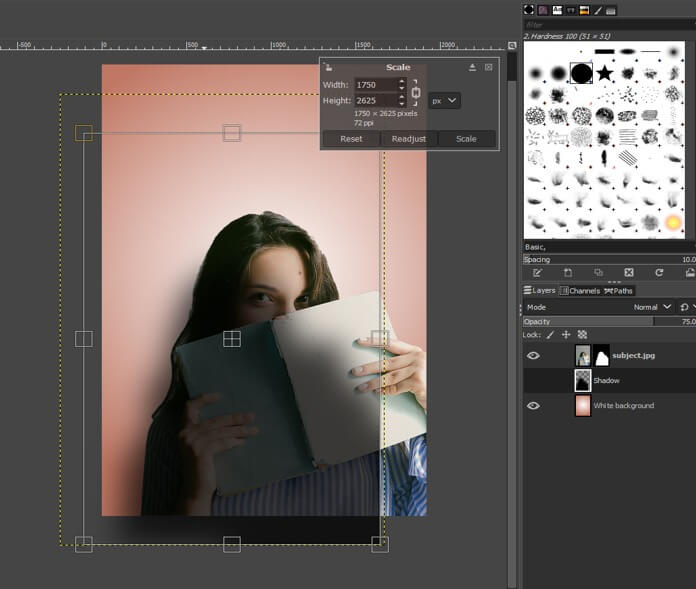Click the delete brush icon
This screenshot has height=589, width=696.
pyautogui.click(x=629, y=272)
